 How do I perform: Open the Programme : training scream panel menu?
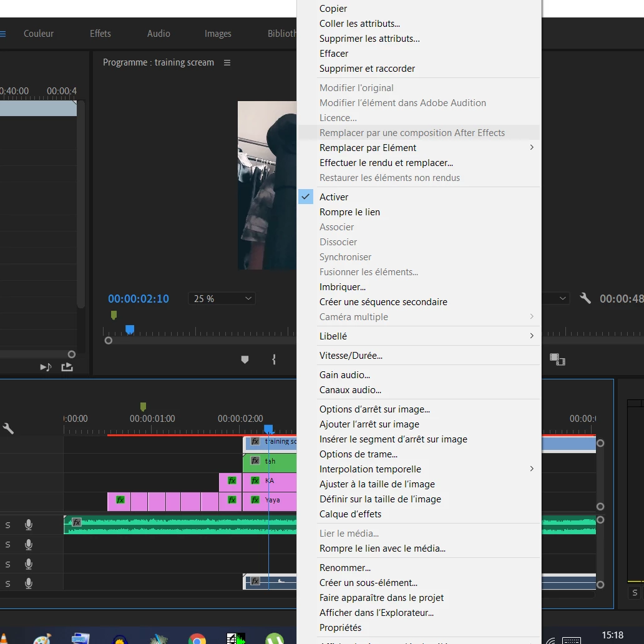pos(227,62)
